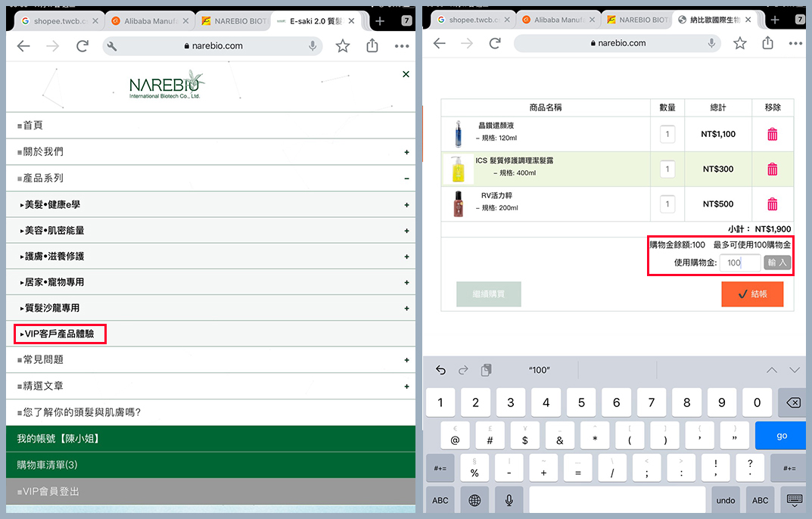Viewport: 812px width, 519px height.
Task: Jump to previous field with up chevron
Action: (x=772, y=370)
